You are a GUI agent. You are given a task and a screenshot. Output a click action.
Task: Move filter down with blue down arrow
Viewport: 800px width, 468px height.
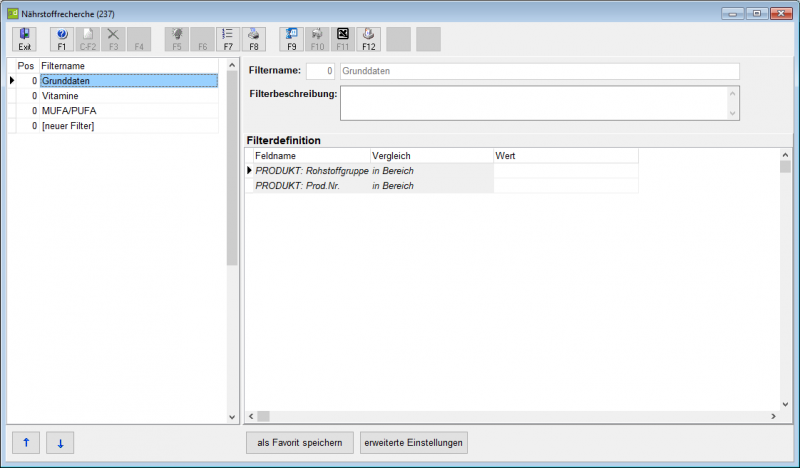[x=60, y=442]
